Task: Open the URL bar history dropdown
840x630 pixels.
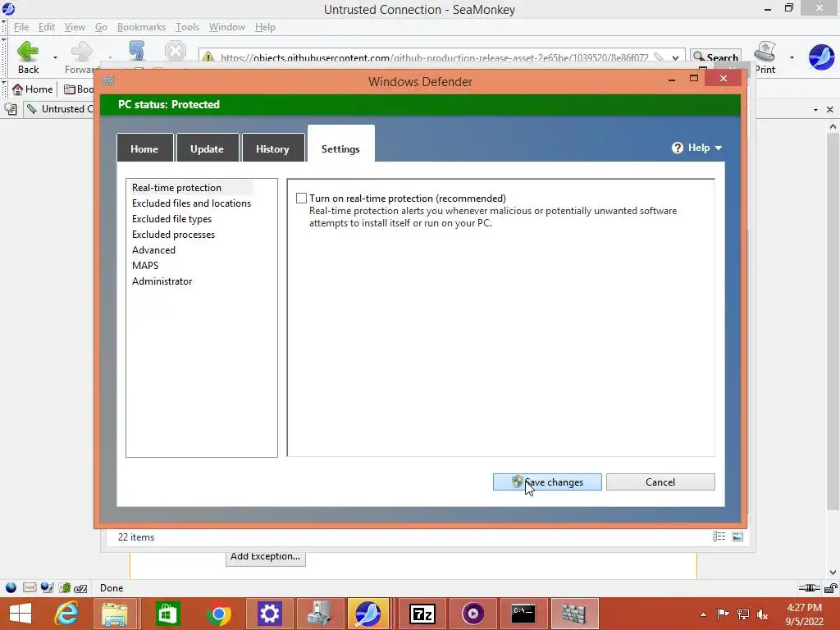Action: 676,57
